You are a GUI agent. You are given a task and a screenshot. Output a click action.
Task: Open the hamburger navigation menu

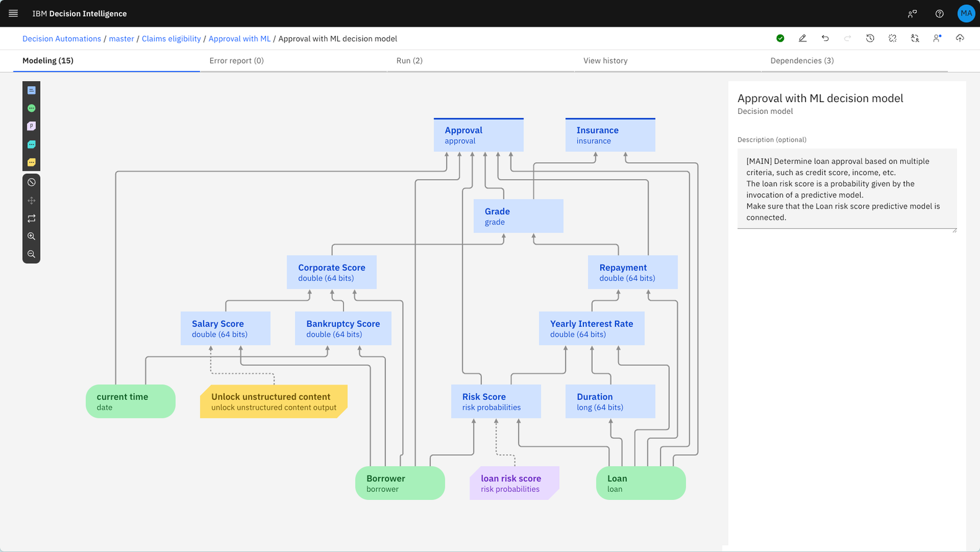(x=13, y=13)
